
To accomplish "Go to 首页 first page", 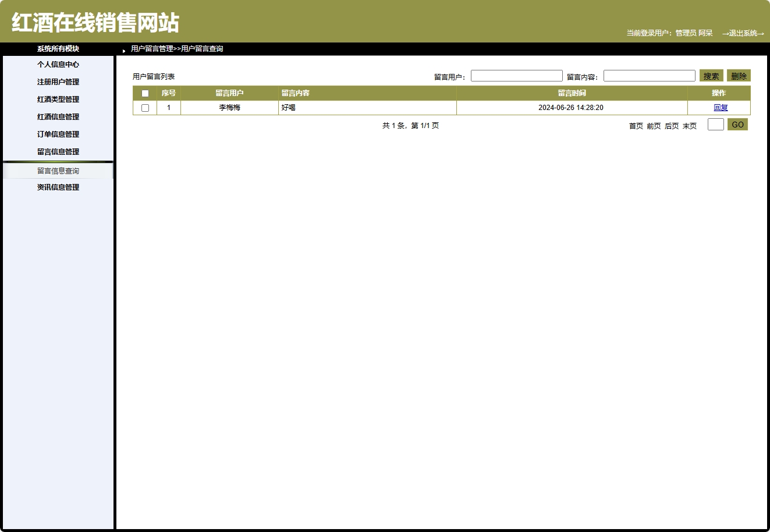I will (635, 126).
